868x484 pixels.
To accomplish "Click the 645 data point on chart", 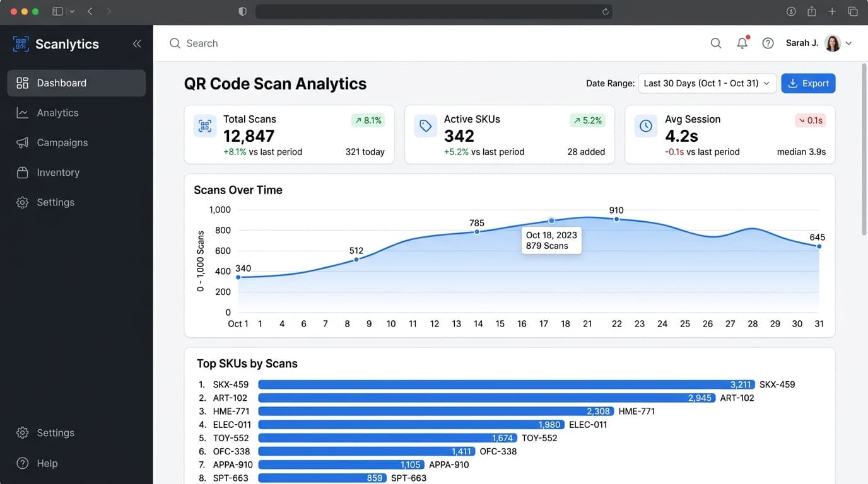I will point(819,246).
